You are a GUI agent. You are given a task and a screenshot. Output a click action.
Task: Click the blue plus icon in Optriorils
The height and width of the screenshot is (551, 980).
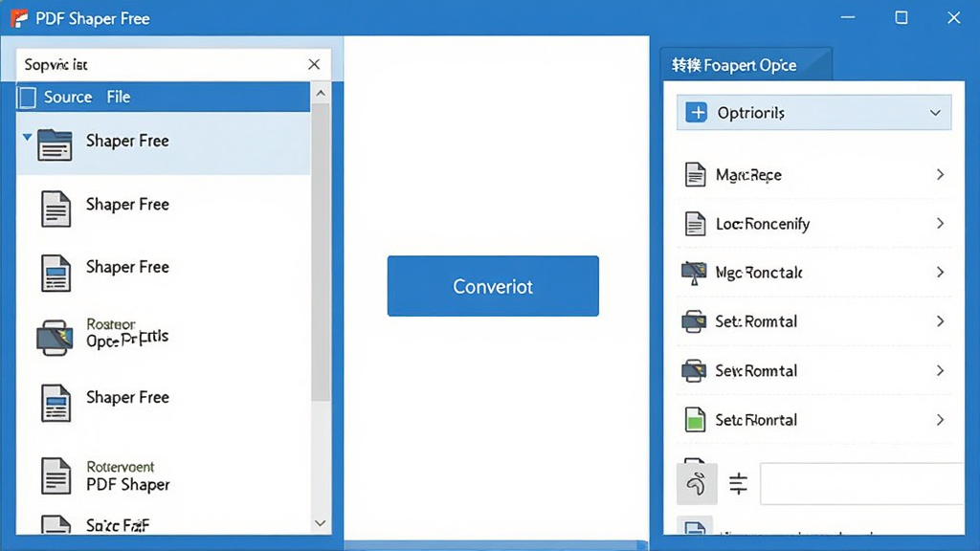click(697, 113)
